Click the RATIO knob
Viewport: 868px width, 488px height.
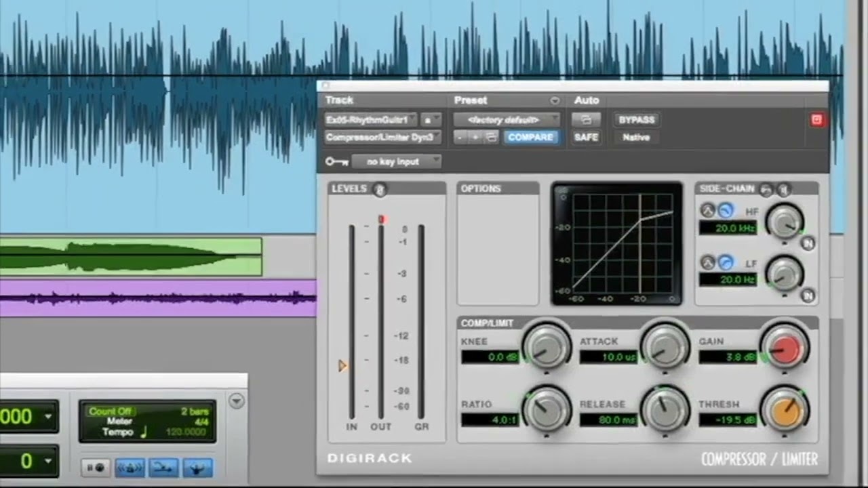pos(547,409)
